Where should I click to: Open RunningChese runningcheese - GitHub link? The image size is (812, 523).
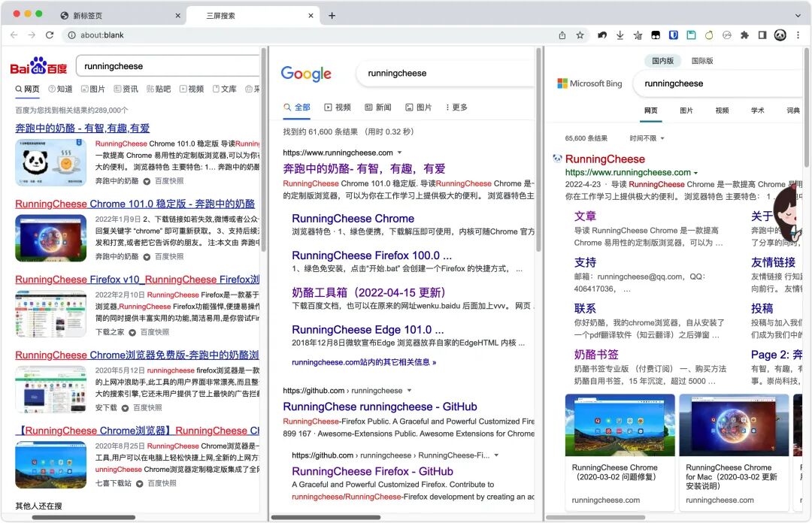click(x=380, y=407)
